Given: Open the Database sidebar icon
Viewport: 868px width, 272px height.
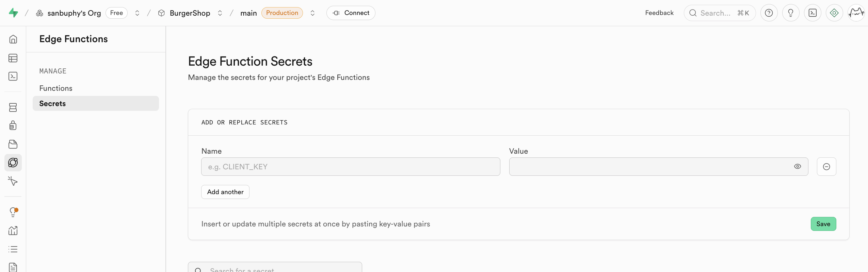Looking at the screenshot, I should (13, 107).
